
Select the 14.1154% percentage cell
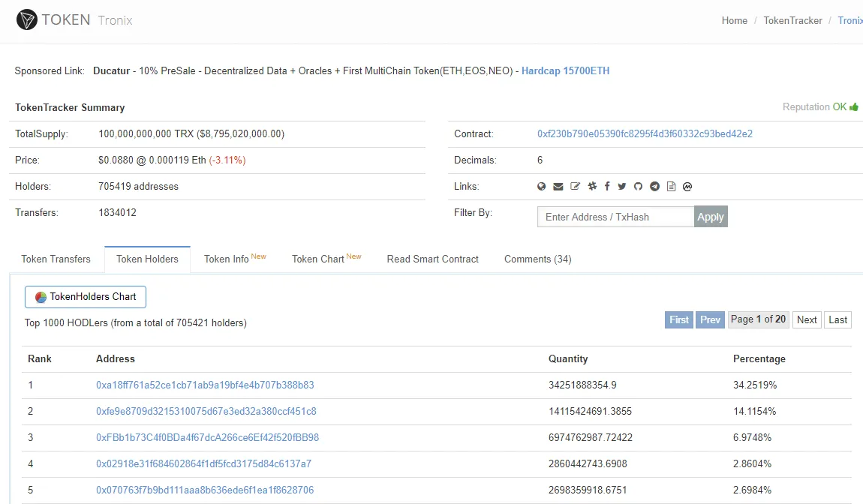[755, 412]
